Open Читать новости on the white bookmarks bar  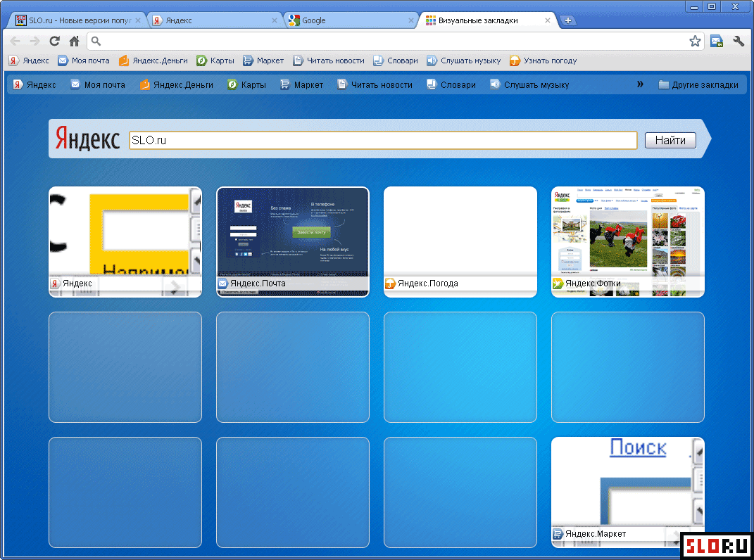pos(329,61)
